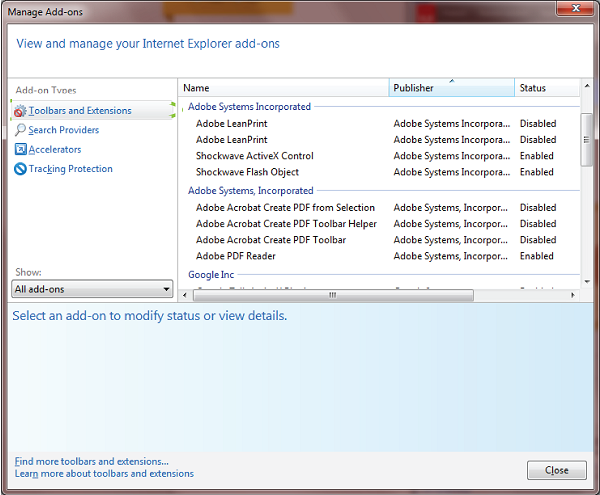Open the Accelerators add-on type
600x495 pixels.
(55, 150)
